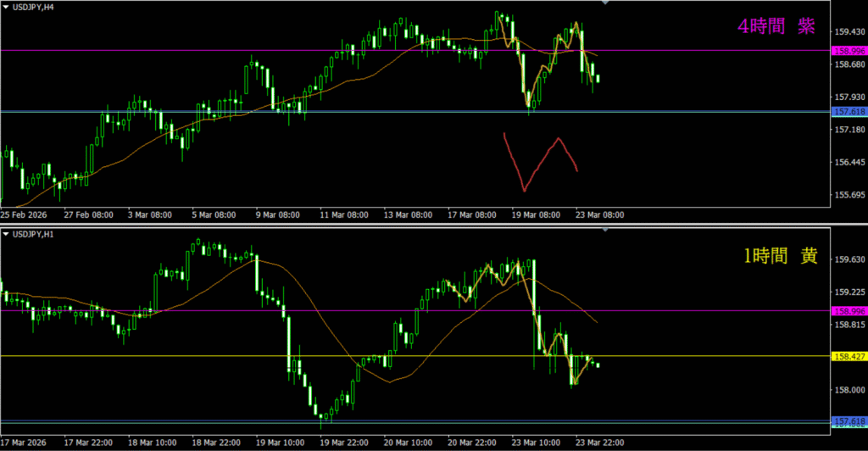The height and width of the screenshot is (451, 868).
Task: Click the '23 Mar 22:00' label on the H1 time axis
Action: tap(598, 443)
